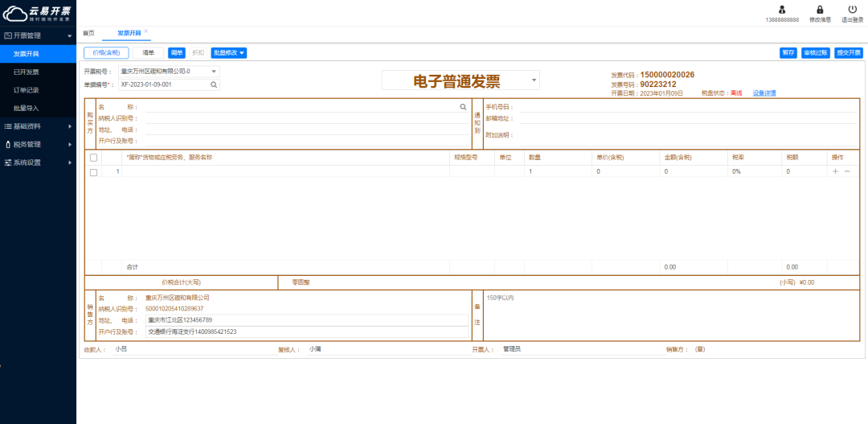The image size is (868, 424).
Task: Open the 电子普通发票 invoice type dropdown
Action: pyautogui.click(x=534, y=80)
